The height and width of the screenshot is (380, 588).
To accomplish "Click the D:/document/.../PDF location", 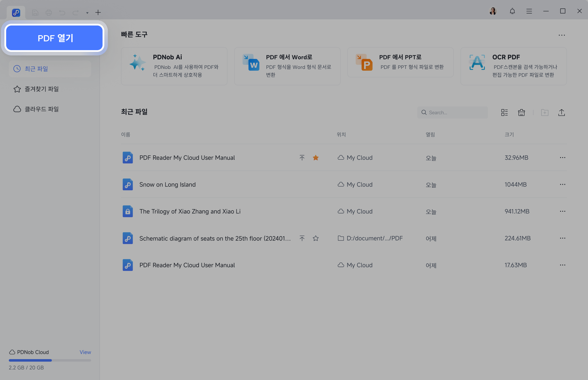I will [x=370, y=238].
